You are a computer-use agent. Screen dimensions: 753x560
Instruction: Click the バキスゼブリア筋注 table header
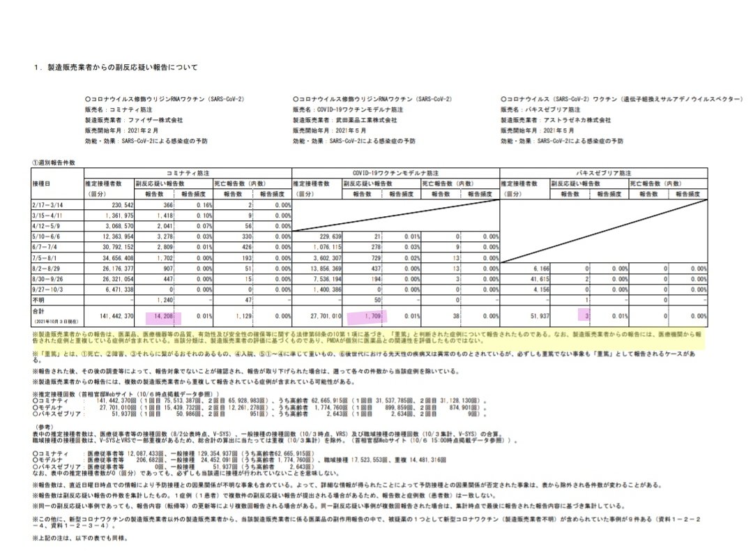coord(604,173)
